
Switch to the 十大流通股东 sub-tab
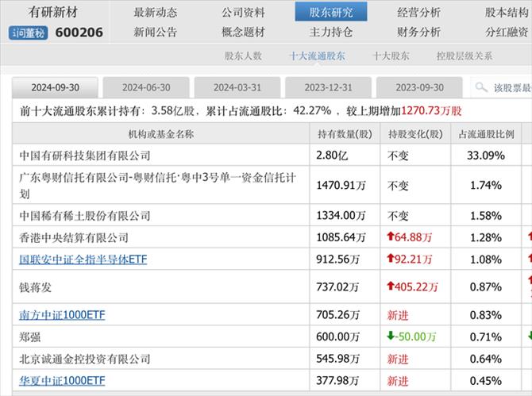click(318, 56)
